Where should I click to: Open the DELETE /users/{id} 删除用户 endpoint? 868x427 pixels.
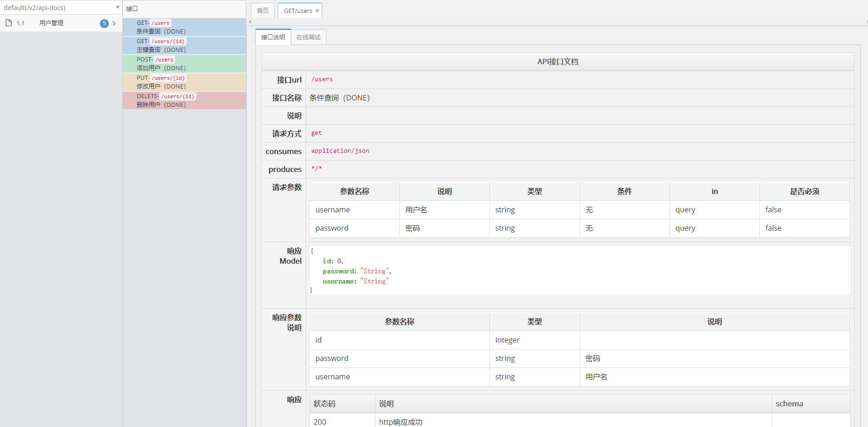click(x=184, y=100)
